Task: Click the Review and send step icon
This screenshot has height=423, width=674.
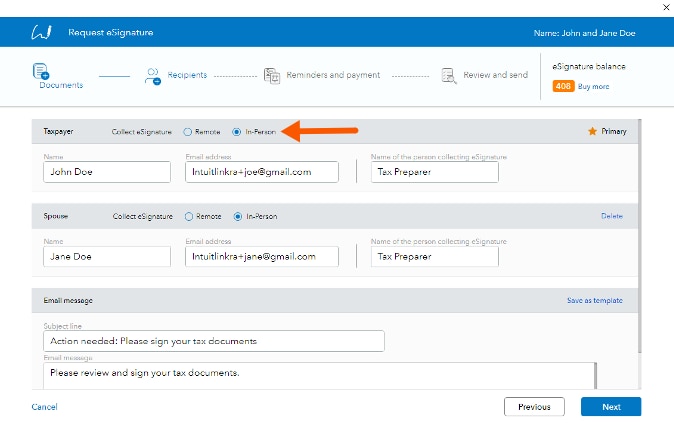Action: (449, 75)
